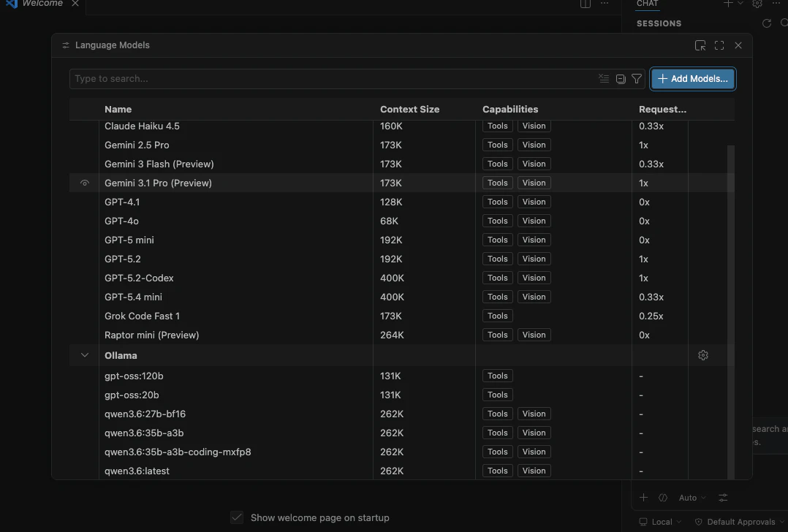The width and height of the screenshot is (788, 532).
Task: Open the Default Approvals dropdown
Action: (740, 522)
